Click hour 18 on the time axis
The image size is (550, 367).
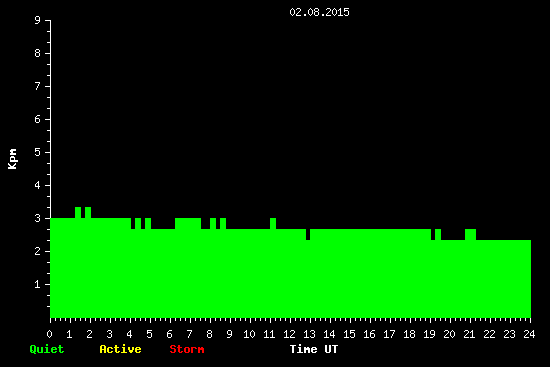[x=409, y=334]
